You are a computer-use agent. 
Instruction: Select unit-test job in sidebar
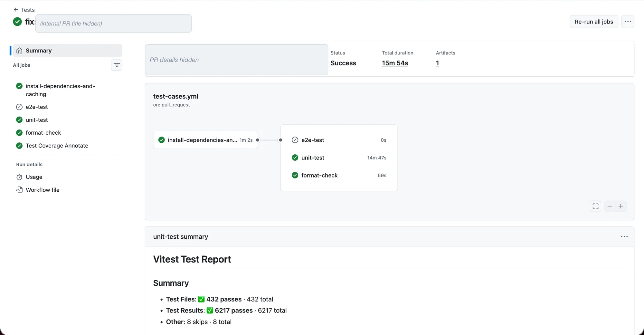(68, 120)
